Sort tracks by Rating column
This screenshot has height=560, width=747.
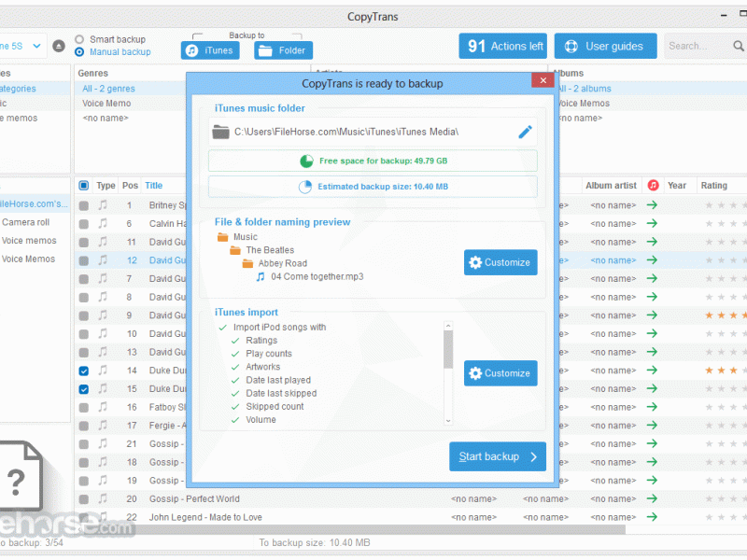pos(713,186)
